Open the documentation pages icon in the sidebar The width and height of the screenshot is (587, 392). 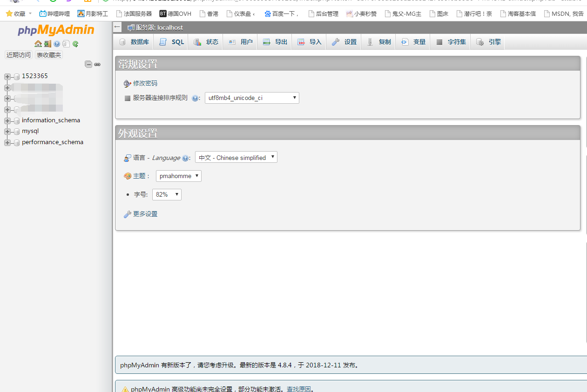[x=66, y=44]
